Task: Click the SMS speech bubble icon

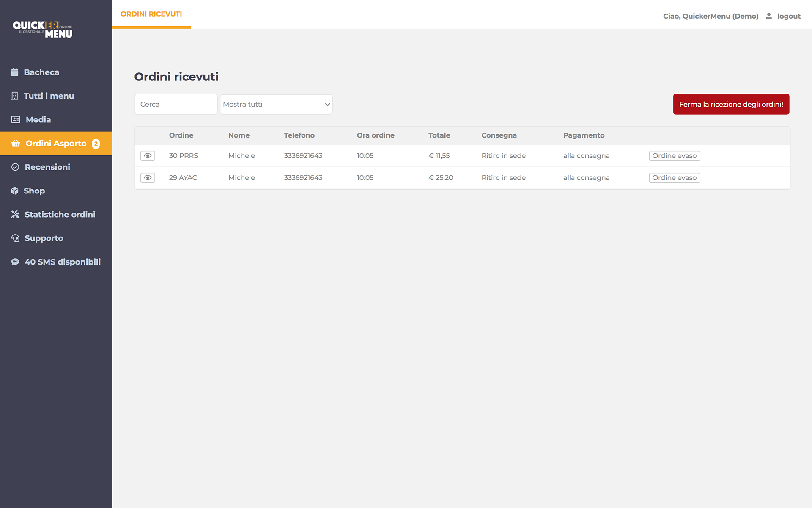Action: pyautogui.click(x=15, y=262)
